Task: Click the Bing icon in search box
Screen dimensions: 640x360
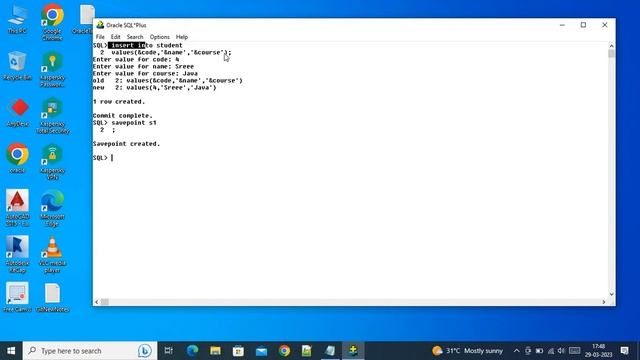Action: pos(144,351)
